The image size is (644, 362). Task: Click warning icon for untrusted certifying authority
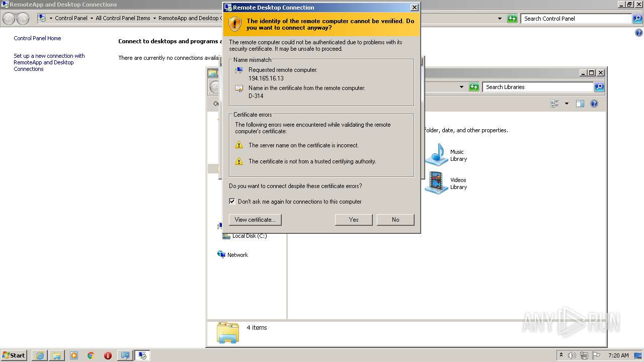[239, 161]
